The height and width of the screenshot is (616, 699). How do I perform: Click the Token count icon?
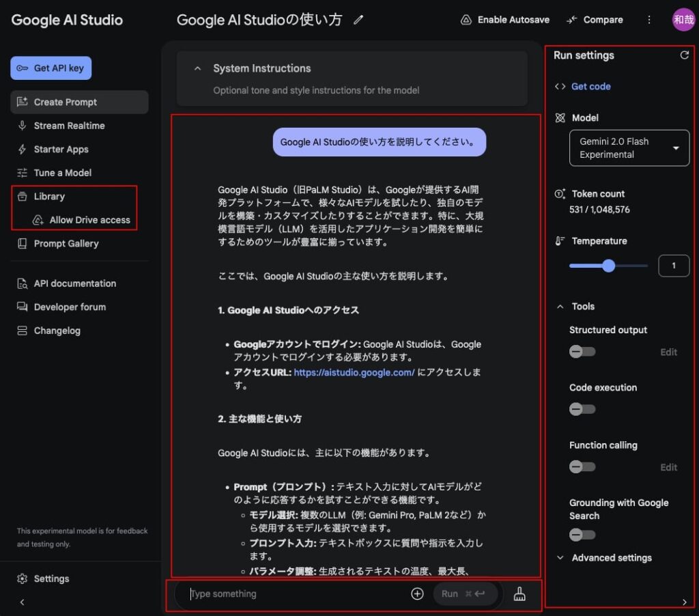pos(560,194)
